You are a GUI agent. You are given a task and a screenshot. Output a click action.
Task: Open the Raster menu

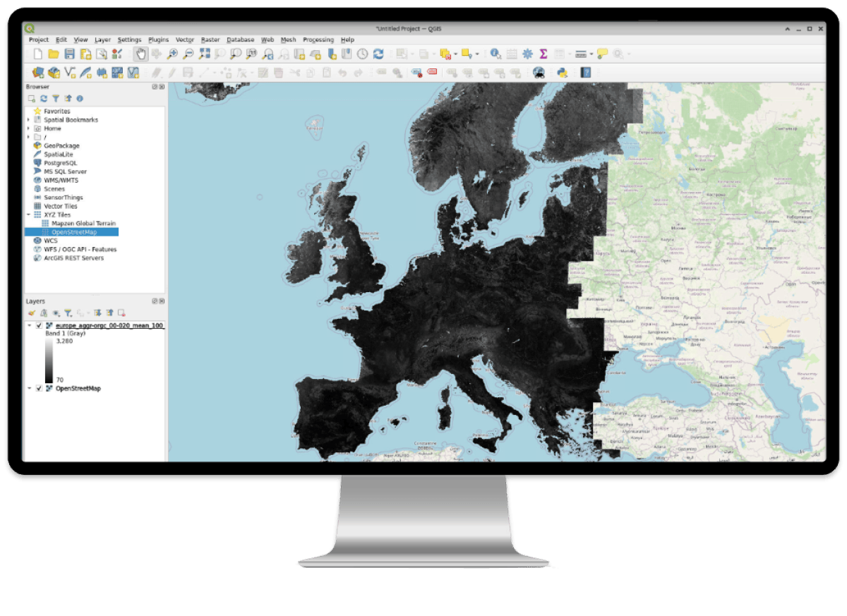tap(210, 40)
